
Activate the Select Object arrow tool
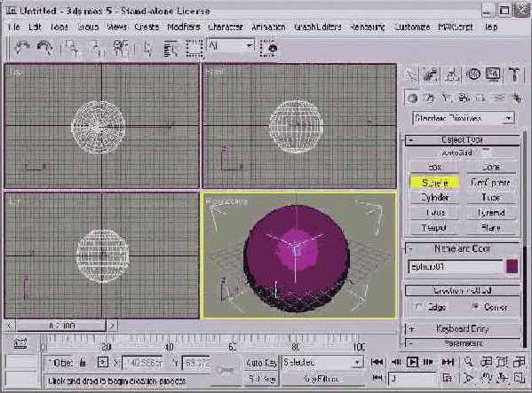[x=147, y=49]
